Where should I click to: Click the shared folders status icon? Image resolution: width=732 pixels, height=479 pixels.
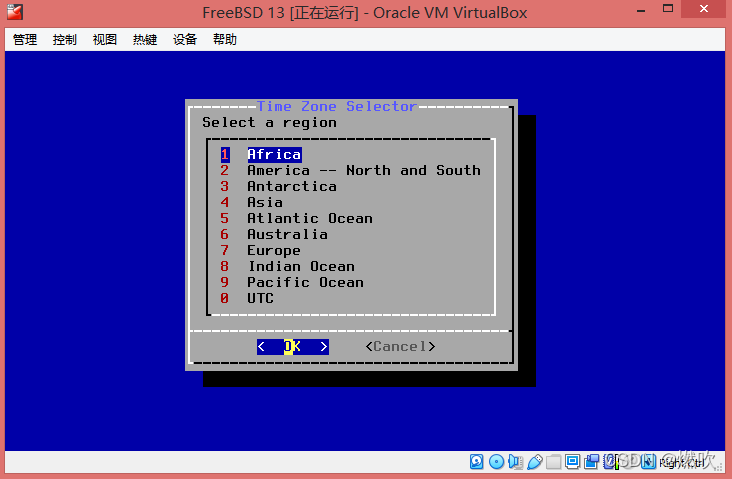tap(554, 461)
